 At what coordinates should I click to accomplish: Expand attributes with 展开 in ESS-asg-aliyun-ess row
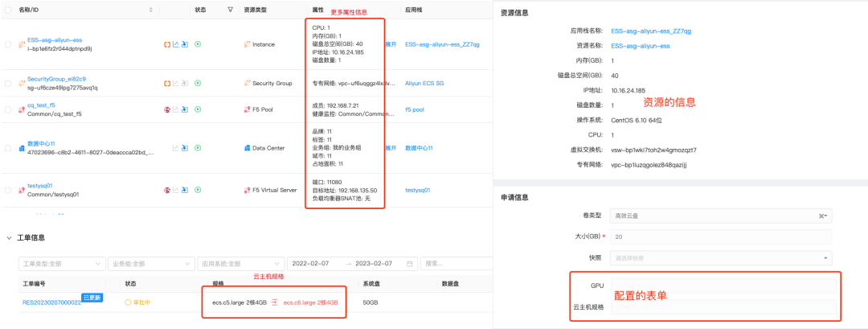pyautogui.click(x=391, y=44)
